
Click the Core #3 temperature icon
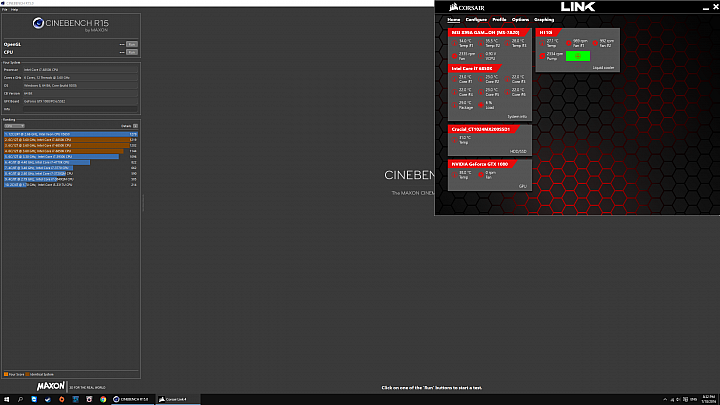(x=507, y=79)
